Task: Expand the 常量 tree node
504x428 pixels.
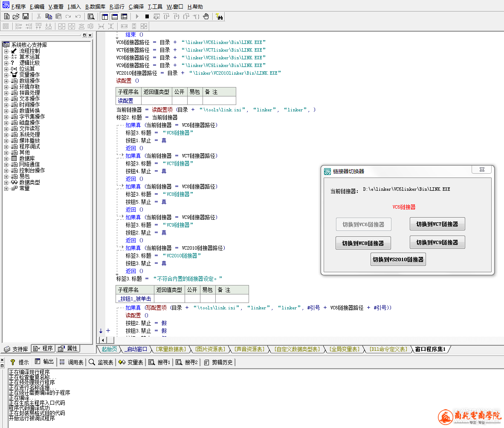Action: point(6,189)
